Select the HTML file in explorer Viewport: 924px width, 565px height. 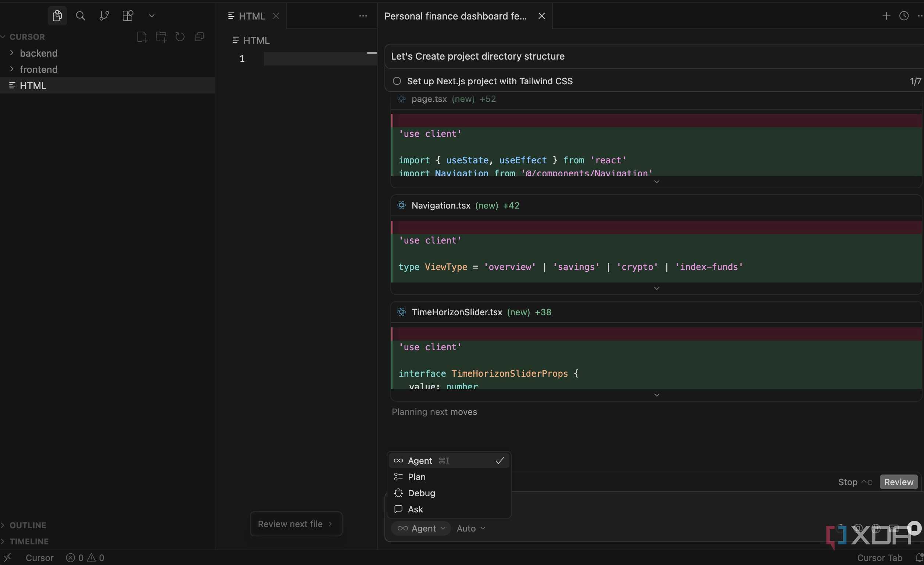[107, 85]
